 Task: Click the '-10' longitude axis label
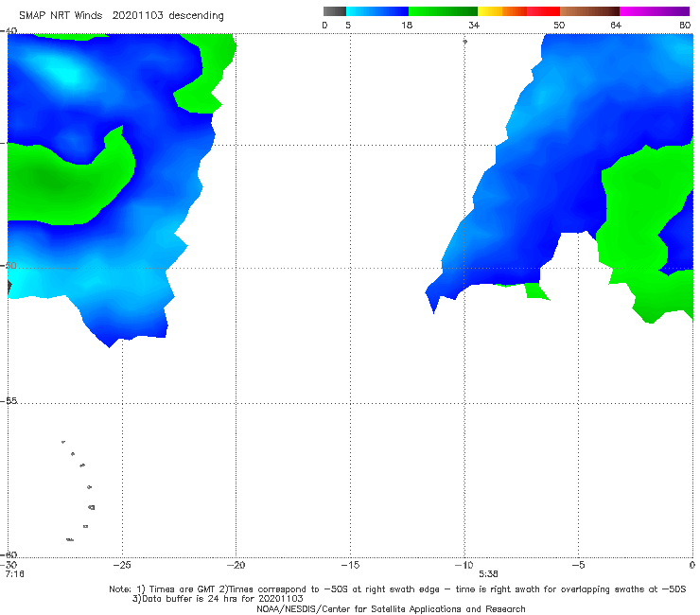464,565
